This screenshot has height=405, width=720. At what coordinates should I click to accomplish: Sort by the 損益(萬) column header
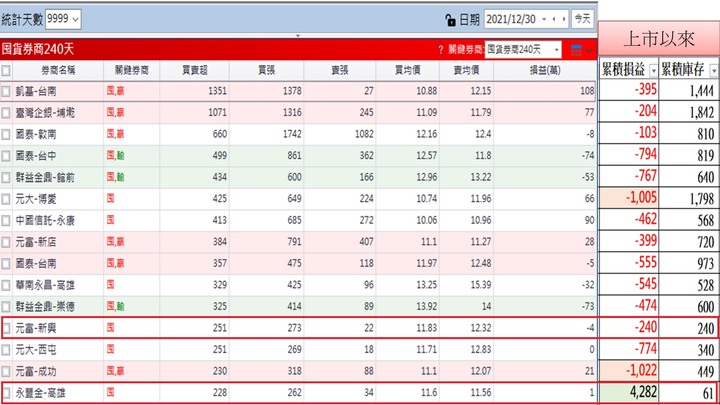[545, 70]
